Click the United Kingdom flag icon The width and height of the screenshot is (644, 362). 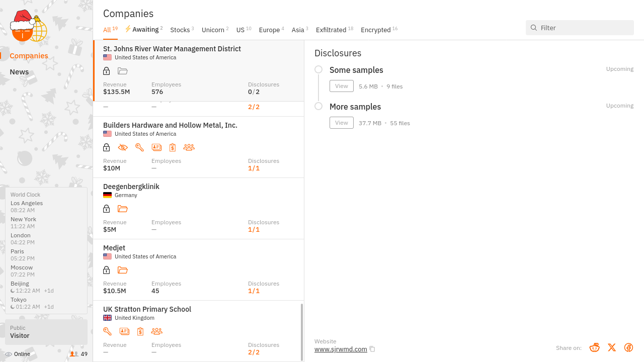107,318
